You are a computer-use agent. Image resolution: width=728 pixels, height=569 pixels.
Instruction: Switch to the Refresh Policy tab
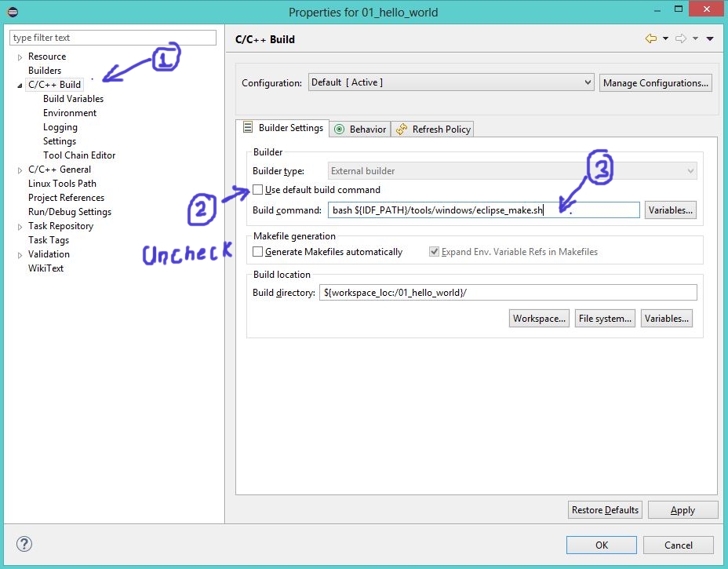coord(433,129)
